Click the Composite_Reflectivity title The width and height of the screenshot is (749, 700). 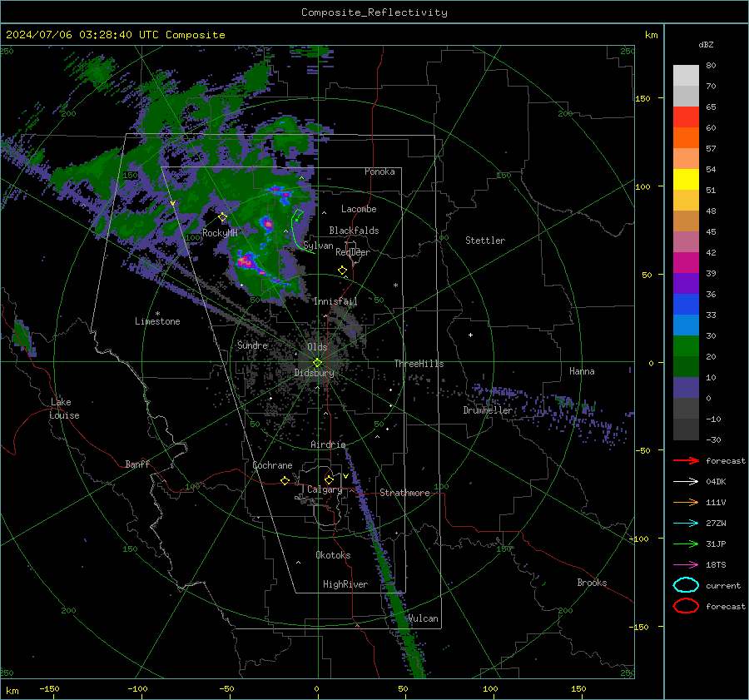[x=374, y=12]
